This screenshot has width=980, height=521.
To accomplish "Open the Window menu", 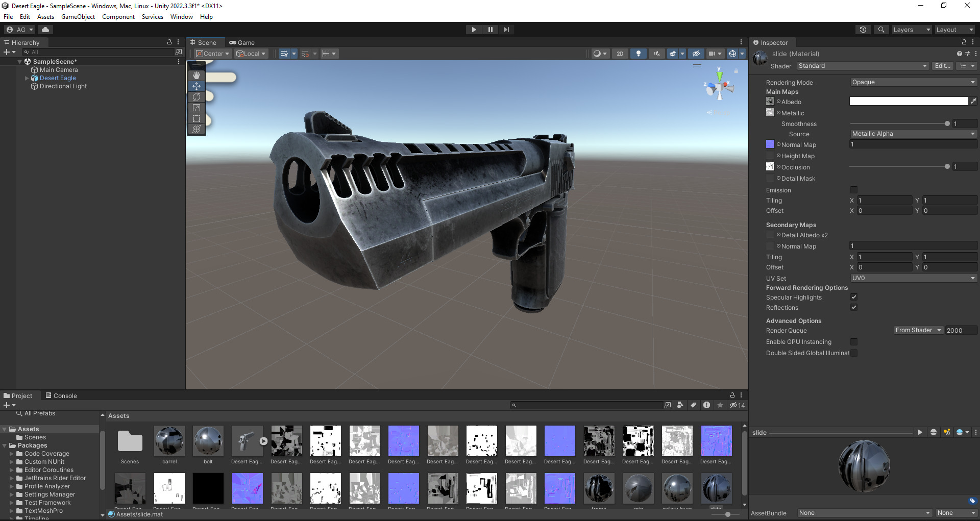I will click(x=182, y=17).
